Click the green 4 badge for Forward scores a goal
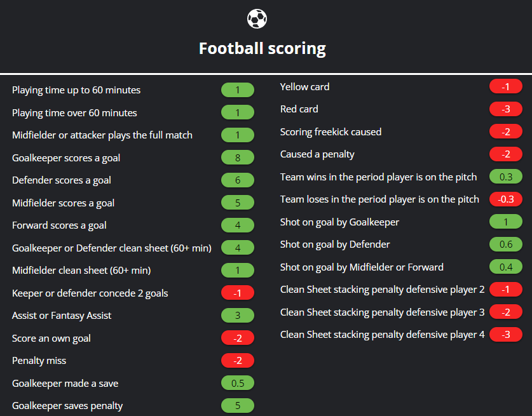 tap(238, 225)
